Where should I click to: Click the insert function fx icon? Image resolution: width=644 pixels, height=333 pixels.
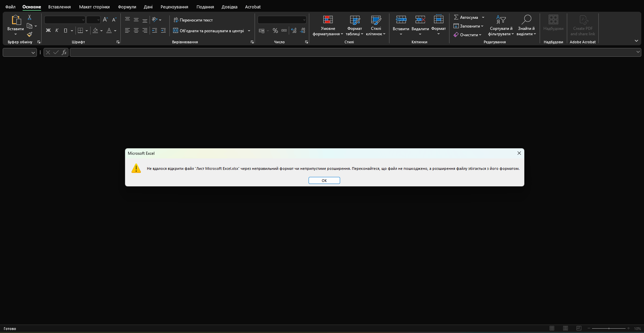click(x=64, y=52)
